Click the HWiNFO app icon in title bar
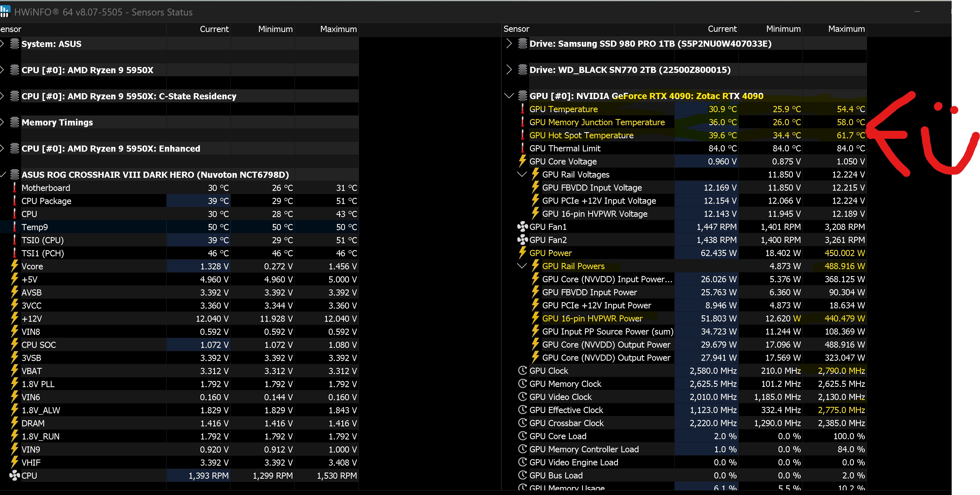Viewport: 980px width, 495px height. pyautogui.click(x=5, y=11)
